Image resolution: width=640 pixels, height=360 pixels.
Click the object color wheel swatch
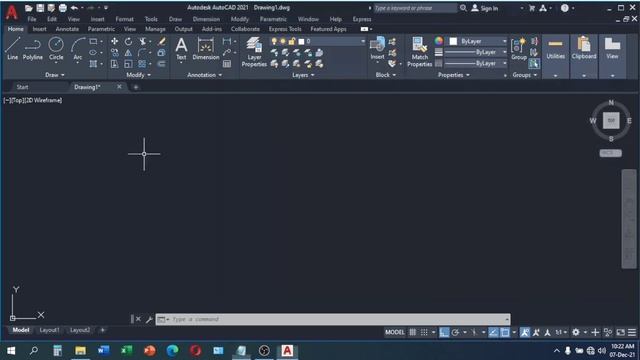coord(439,41)
